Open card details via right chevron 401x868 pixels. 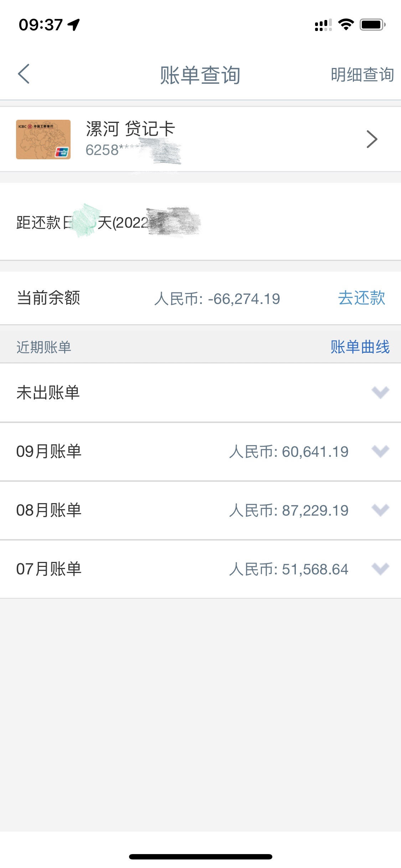(372, 139)
